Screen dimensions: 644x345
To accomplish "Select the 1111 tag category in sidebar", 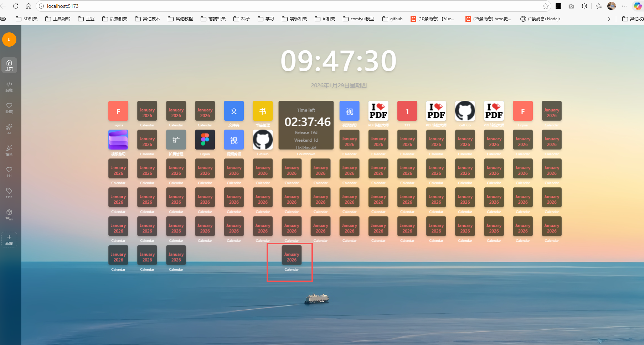I will (x=9, y=193).
